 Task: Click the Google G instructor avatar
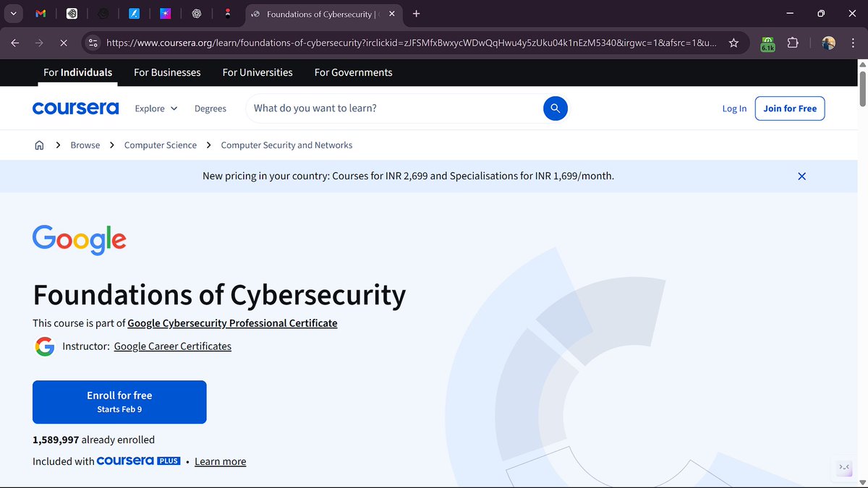[x=45, y=346]
